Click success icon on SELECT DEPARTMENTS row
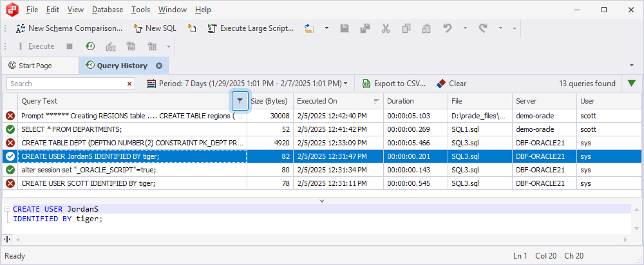The height and width of the screenshot is (265, 644). click(x=10, y=129)
